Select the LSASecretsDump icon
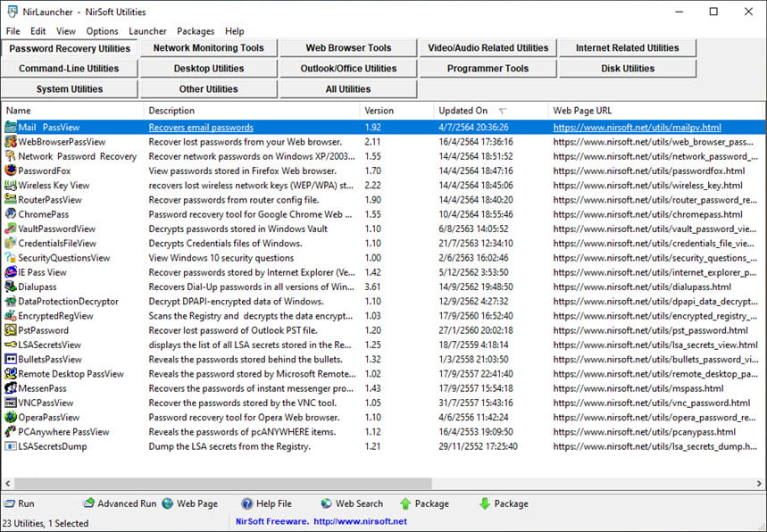This screenshot has width=767, height=532. (x=11, y=446)
